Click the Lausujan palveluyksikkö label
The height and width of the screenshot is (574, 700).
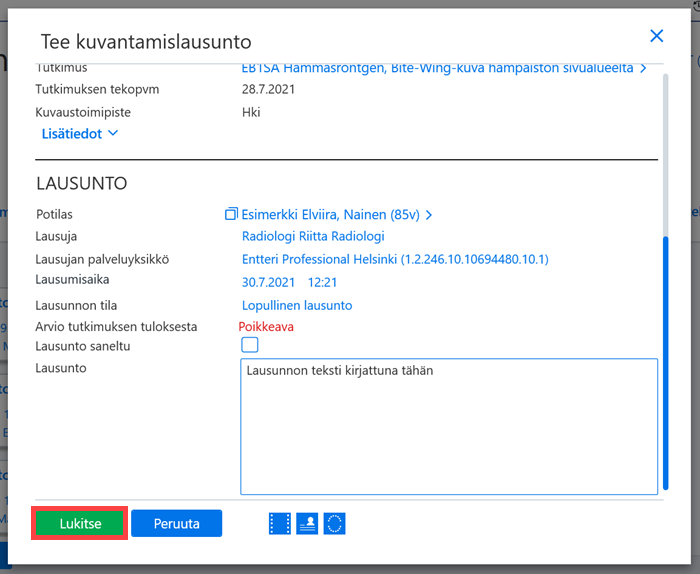[x=102, y=259]
